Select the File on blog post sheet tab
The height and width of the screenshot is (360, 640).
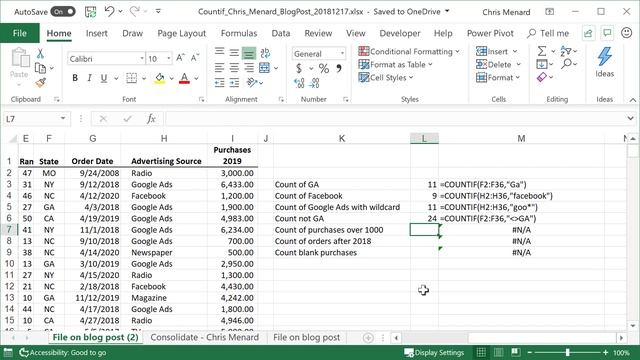coord(307,338)
